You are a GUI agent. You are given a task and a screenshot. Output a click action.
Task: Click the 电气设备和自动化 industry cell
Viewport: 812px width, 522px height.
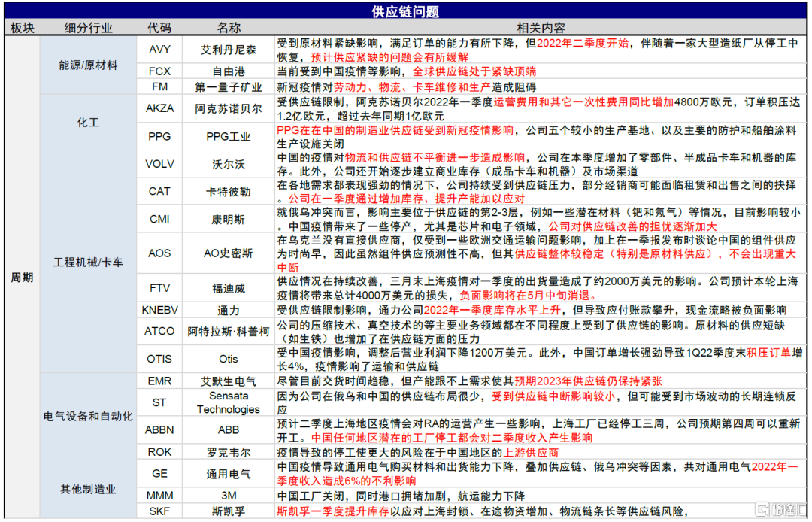(88, 416)
